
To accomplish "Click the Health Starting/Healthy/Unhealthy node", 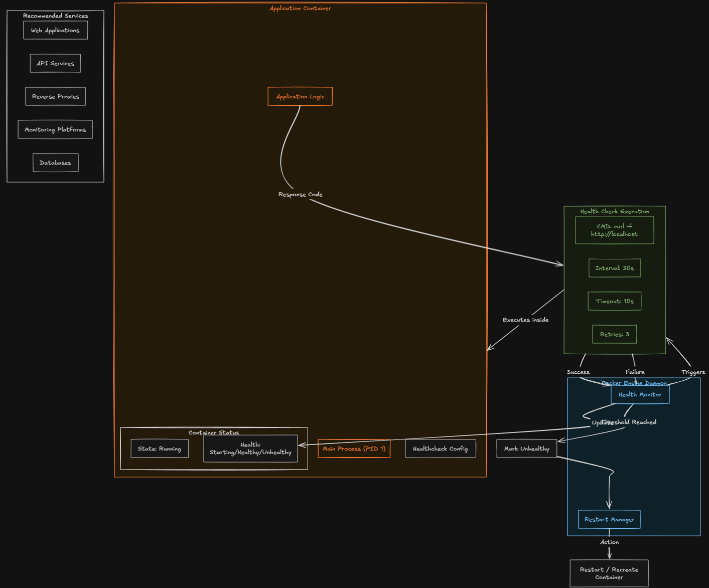I will (x=250, y=449).
